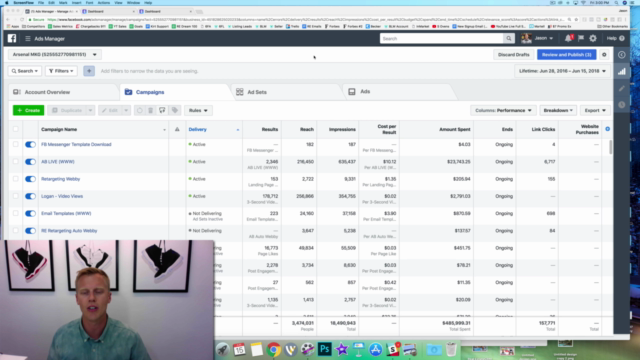Open Photoshop from the Dock
The image size is (640, 360).
coord(324,349)
